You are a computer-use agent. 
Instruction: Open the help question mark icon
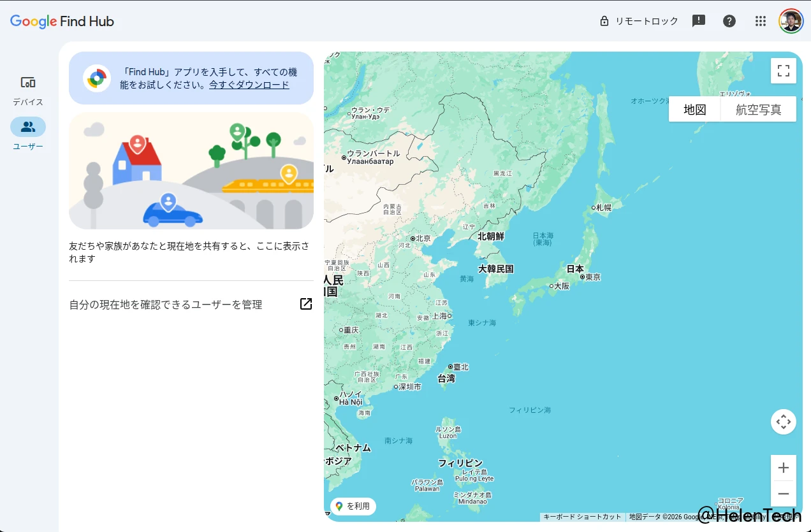[729, 21]
